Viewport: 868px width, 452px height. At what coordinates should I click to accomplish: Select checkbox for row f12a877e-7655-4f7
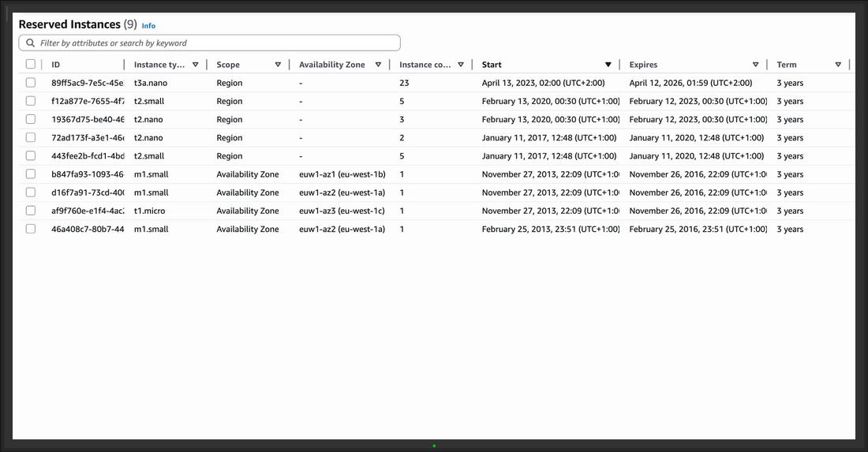point(31,101)
